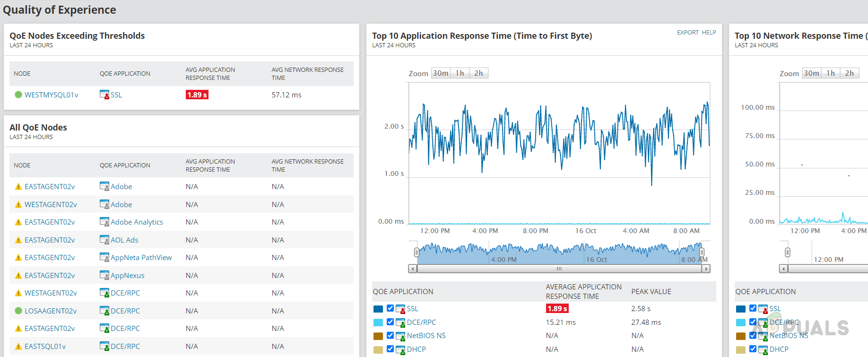The image size is (868, 357).
Task: Toggle the NetBIOS NS checkbox in Application Response legend
Action: click(390, 335)
